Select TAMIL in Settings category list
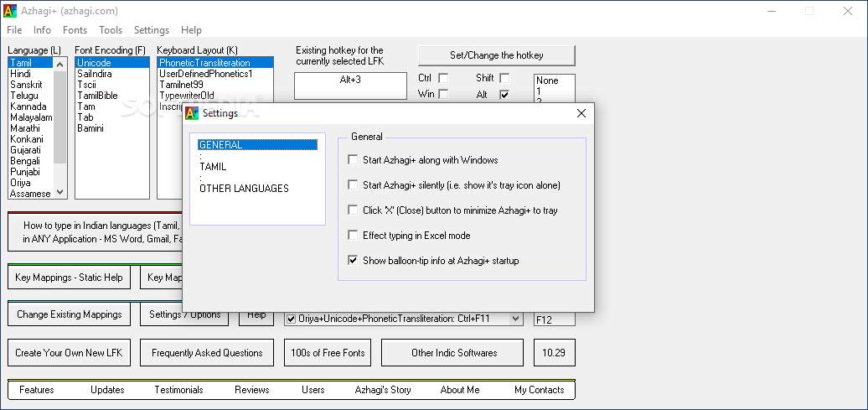The width and height of the screenshot is (868, 410). (x=213, y=166)
